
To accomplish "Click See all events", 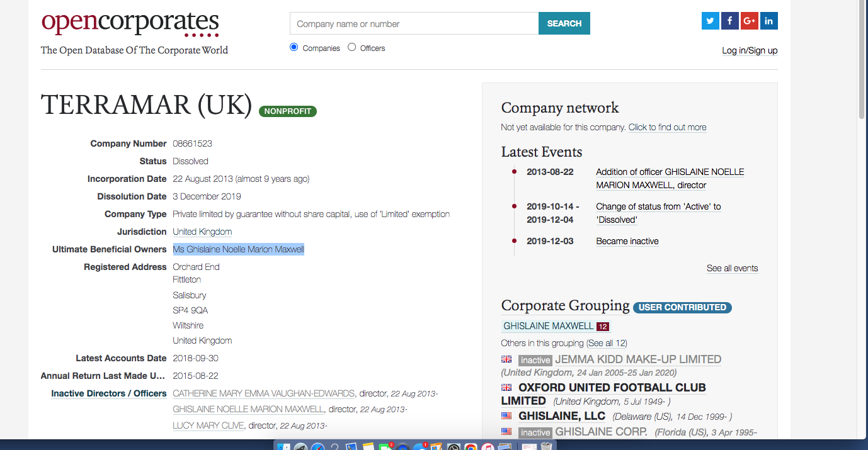I will pos(732,268).
